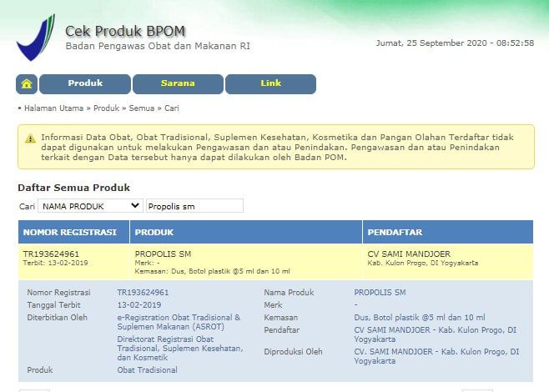Click Obat Tradisional value in the detail panel
The width and height of the screenshot is (549, 392).
147,369
